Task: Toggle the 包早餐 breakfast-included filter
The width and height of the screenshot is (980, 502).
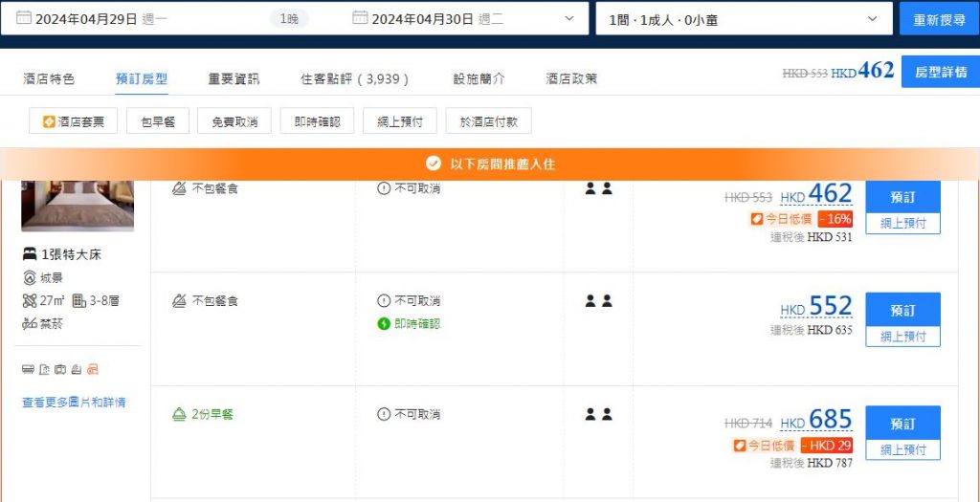Action: tap(158, 121)
